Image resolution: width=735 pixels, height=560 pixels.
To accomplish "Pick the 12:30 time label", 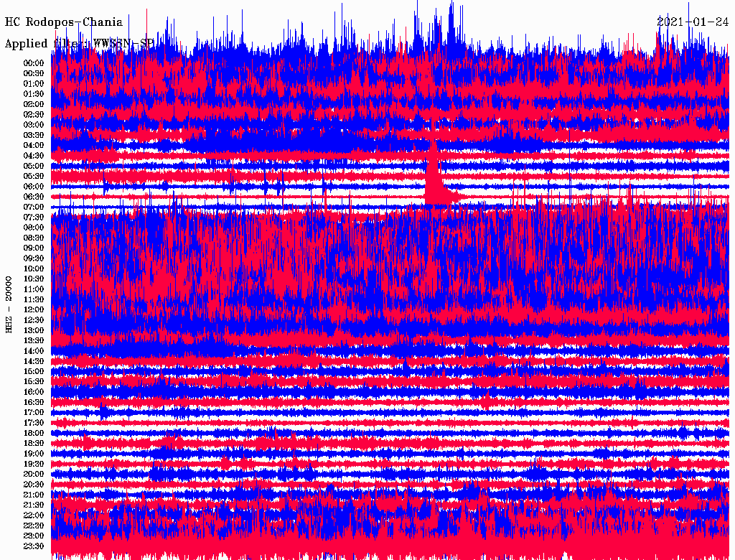I will pyautogui.click(x=33, y=319).
